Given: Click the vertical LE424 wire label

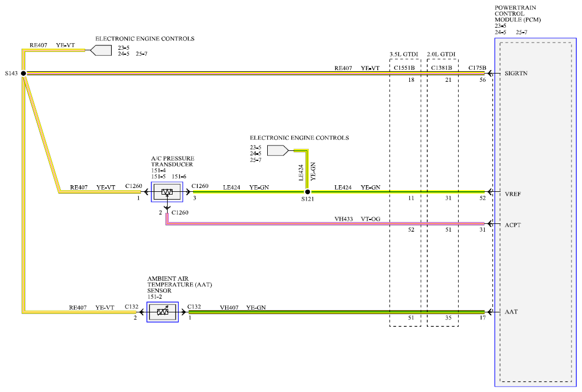Looking at the screenshot, I should click(301, 173).
